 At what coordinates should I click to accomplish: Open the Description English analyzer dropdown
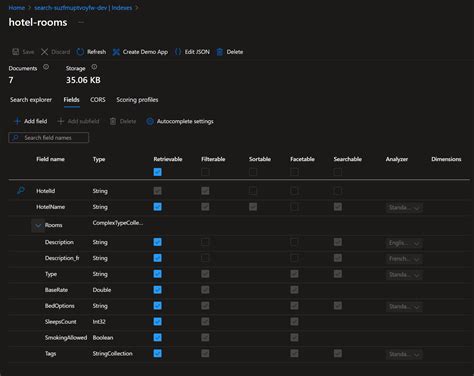tap(404, 243)
